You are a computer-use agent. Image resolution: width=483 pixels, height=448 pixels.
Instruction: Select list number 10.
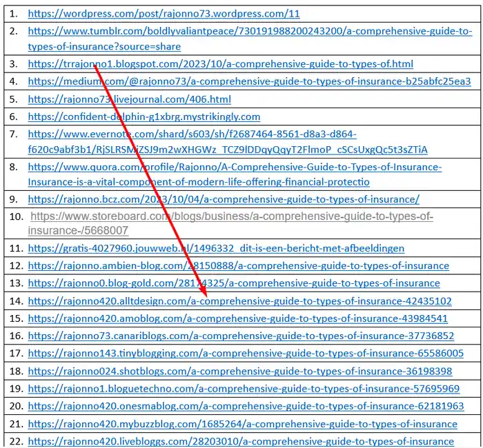[17, 217]
